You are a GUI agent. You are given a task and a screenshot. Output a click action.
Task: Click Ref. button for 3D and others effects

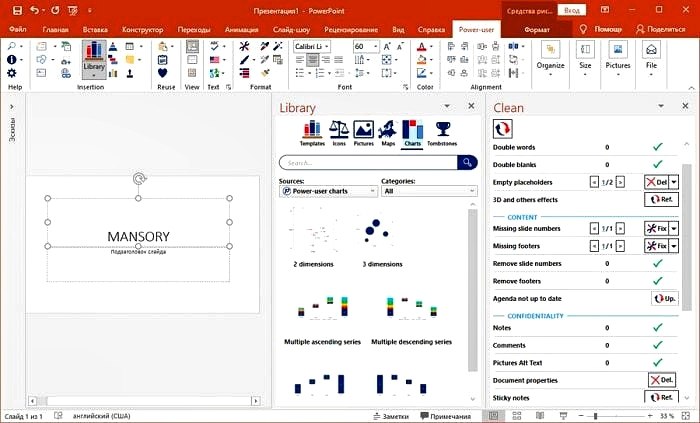coord(662,199)
